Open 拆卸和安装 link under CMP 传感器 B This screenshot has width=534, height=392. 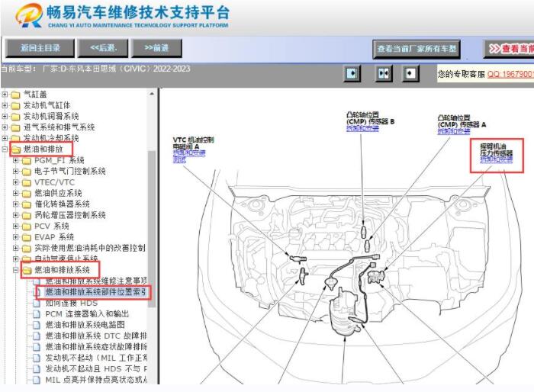(x=362, y=128)
